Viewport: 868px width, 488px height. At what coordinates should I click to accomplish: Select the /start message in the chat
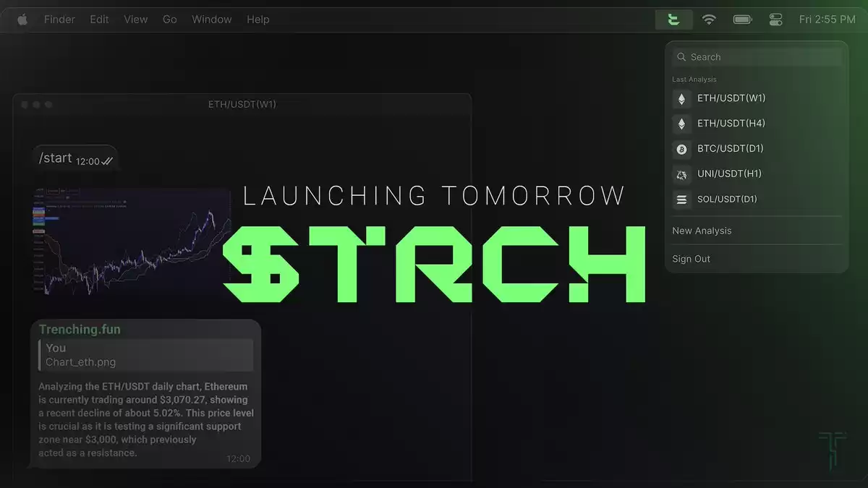(75, 158)
